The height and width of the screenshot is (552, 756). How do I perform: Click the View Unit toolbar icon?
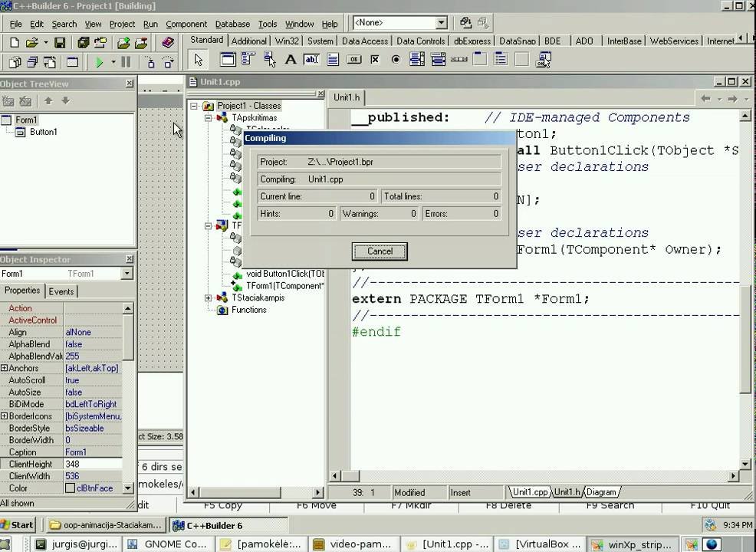click(x=15, y=62)
